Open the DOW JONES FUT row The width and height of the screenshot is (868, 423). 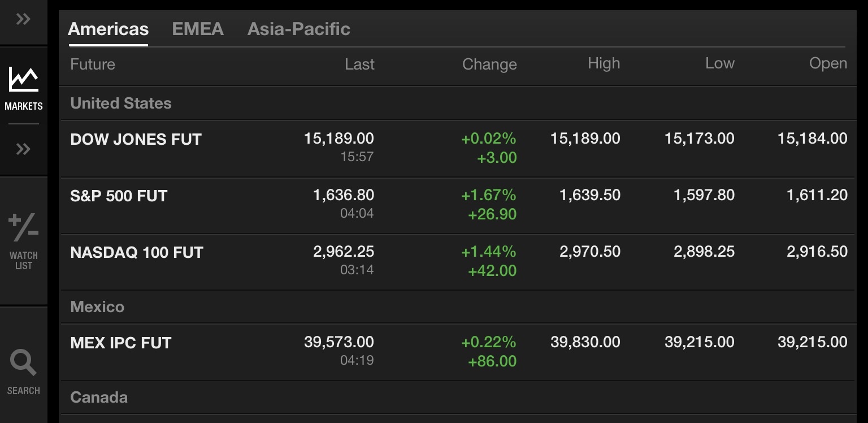point(136,140)
